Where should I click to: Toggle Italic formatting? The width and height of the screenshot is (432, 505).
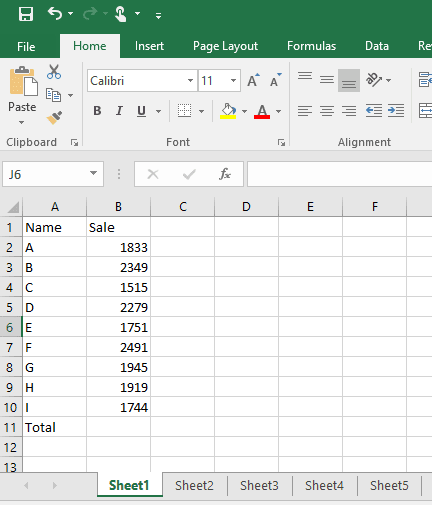[x=119, y=111]
